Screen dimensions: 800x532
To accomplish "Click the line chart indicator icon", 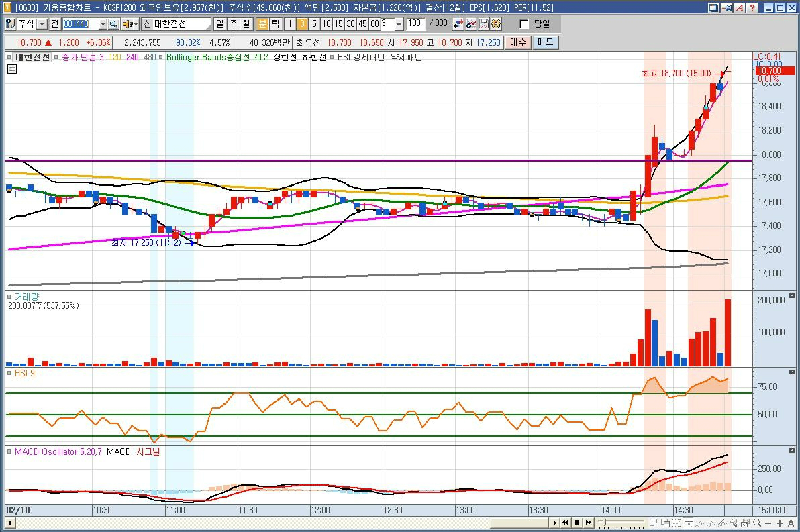I will pyautogui.click(x=471, y=24).
